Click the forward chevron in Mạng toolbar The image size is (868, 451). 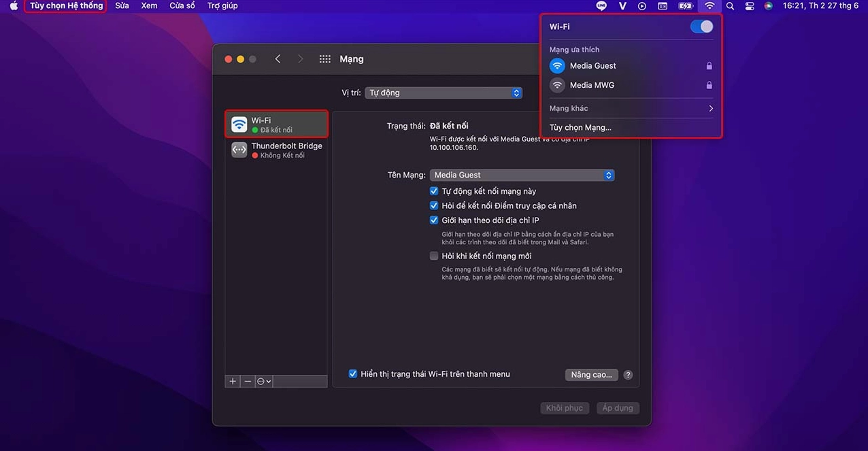point(300,59)
